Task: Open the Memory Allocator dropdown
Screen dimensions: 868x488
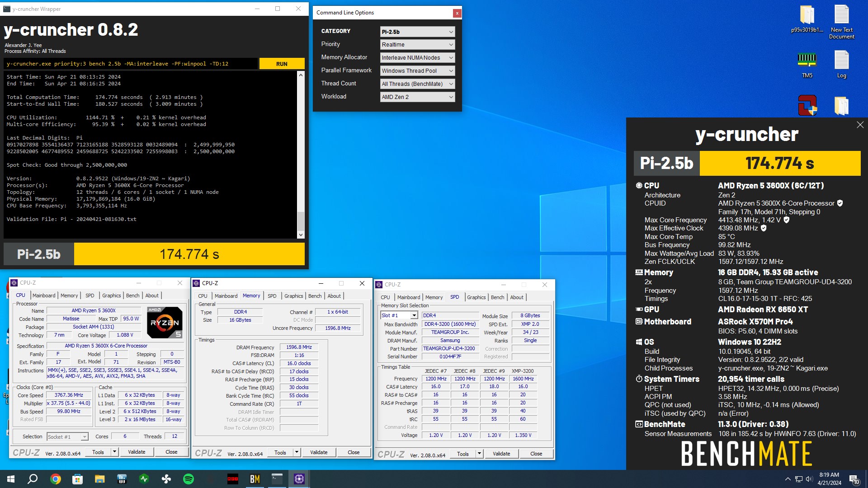Action: point(417,58)
